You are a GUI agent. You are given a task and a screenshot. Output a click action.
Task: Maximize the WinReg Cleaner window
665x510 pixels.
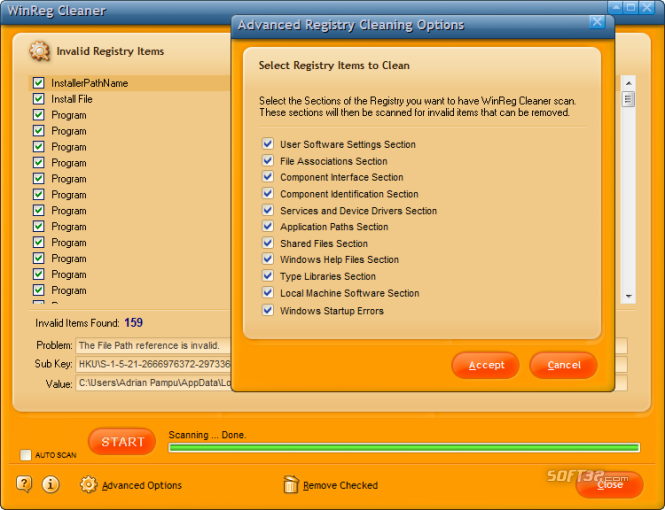pyautogui.click(x=631, y=7)
